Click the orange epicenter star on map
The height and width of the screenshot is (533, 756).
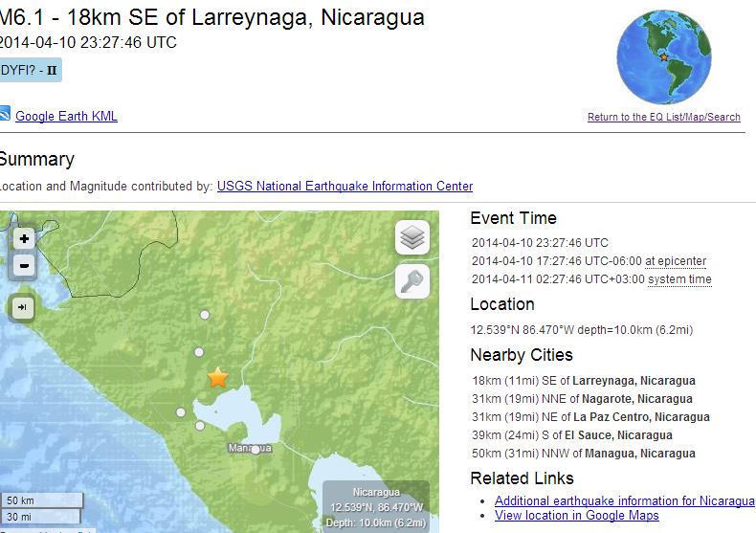pos(218,378)
